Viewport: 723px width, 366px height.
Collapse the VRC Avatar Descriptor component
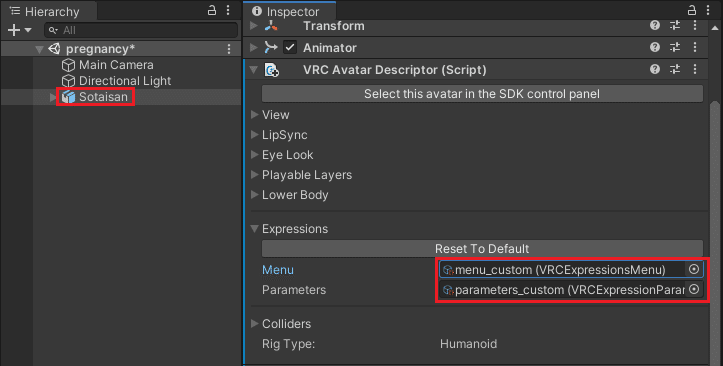pyautogui.click(x=254, y=70)
